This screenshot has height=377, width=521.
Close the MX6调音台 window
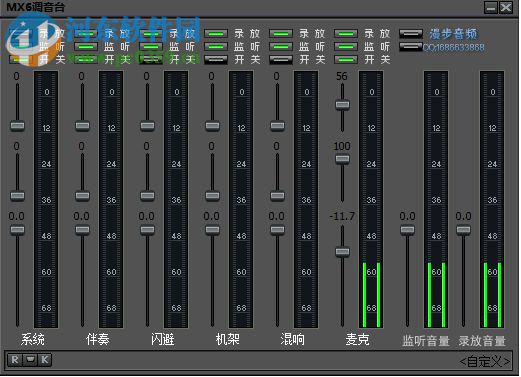[506, 7]
